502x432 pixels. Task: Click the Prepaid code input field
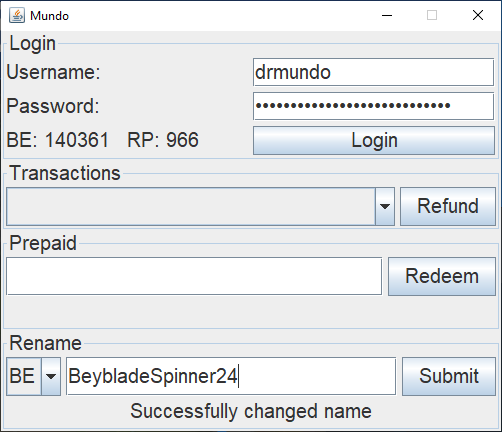click(194, 276)
